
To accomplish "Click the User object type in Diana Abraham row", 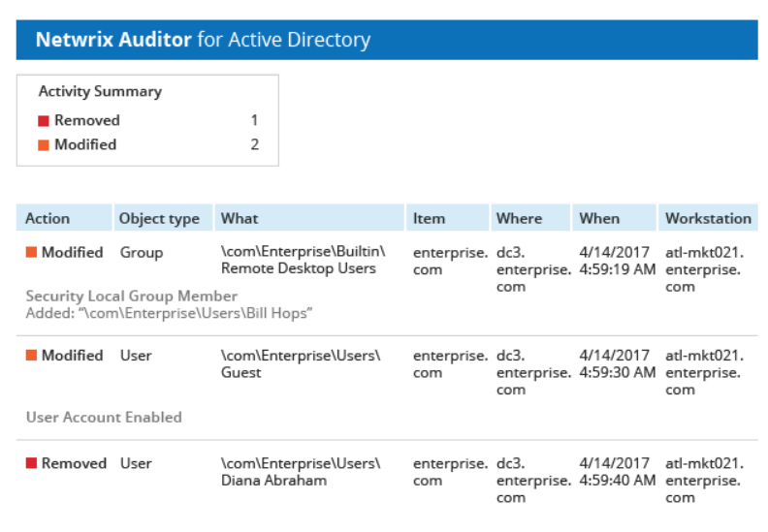I will 136,463.
